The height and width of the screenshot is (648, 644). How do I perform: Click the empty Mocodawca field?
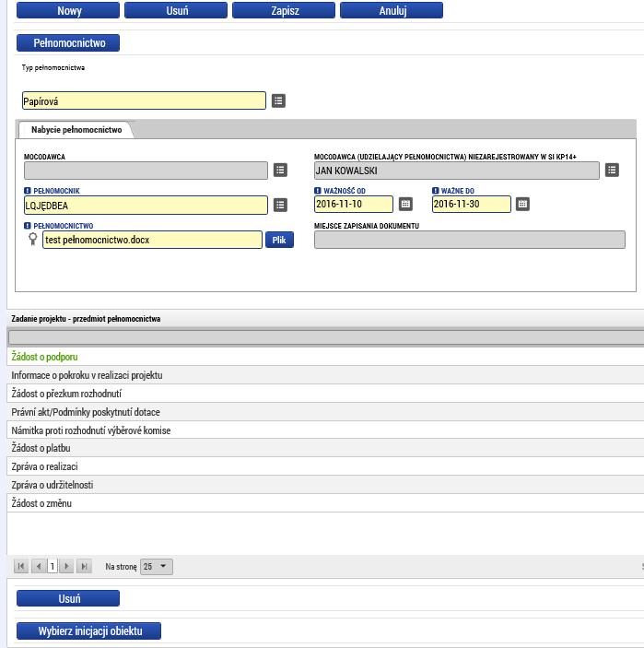pos(146,171)
